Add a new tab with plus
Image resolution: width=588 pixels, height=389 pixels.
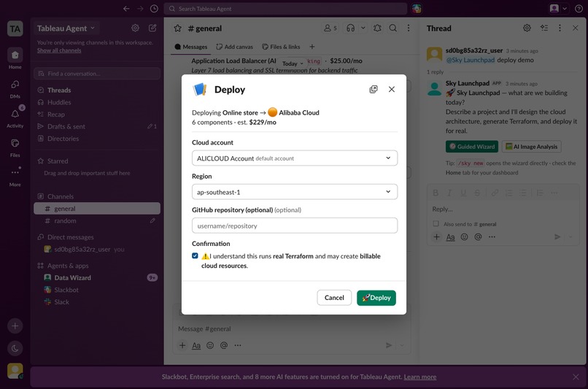pos(312,47)
